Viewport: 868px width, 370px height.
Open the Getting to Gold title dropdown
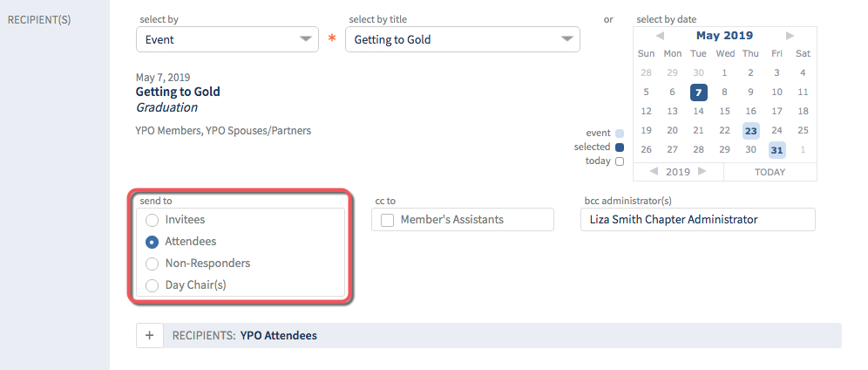462,39
